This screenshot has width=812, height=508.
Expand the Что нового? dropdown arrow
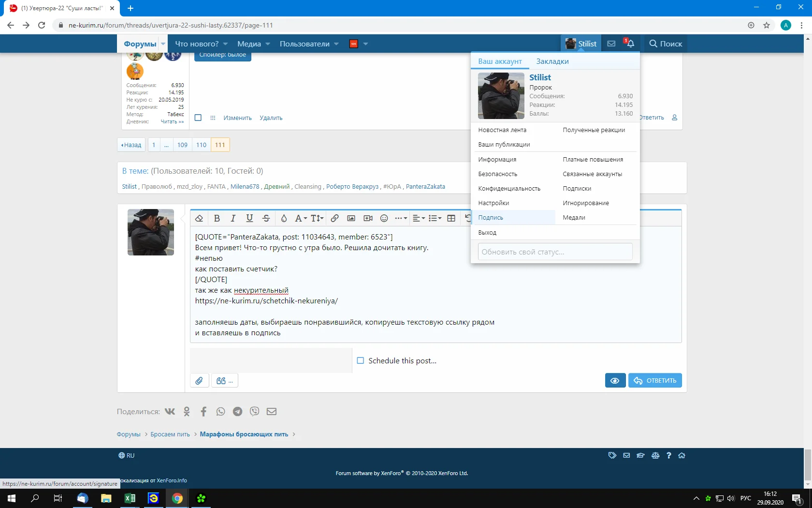click(x=225, y=44)
